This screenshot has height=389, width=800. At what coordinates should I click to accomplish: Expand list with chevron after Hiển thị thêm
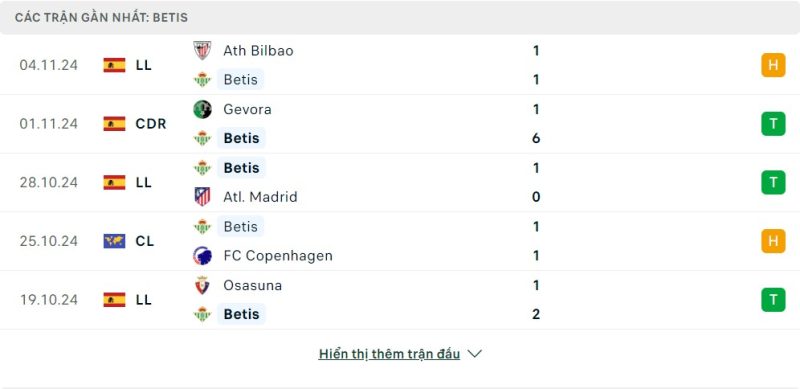pyautogui.click(x=474, y=354)
